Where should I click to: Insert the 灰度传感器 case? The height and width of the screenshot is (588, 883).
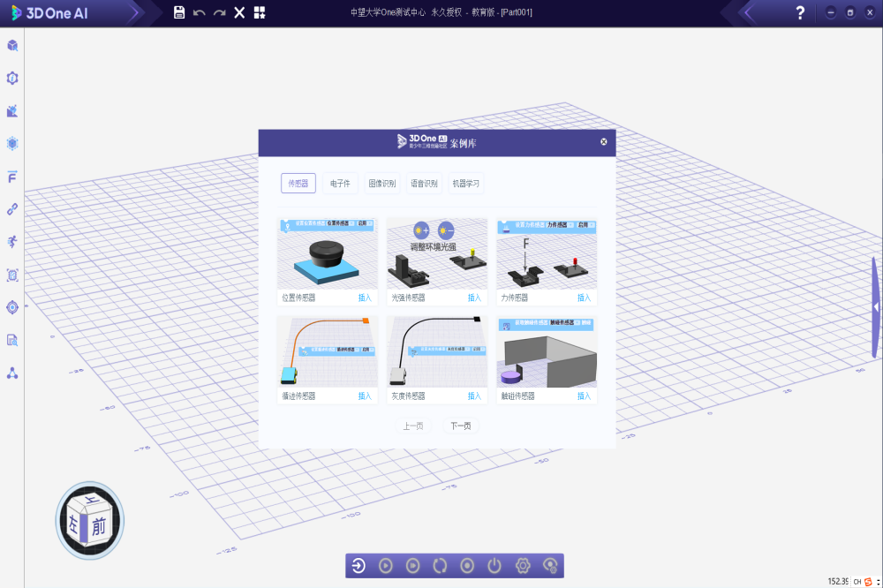tap(475, 396)
